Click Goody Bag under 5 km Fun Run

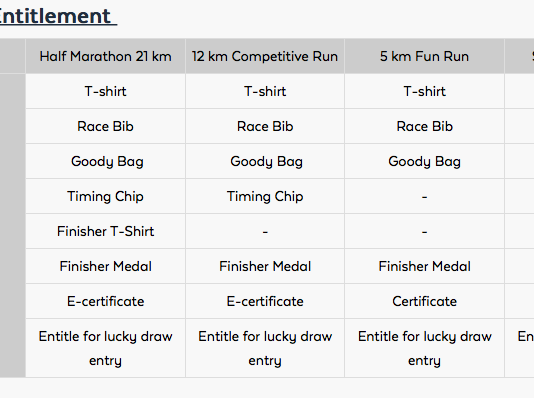424,162
